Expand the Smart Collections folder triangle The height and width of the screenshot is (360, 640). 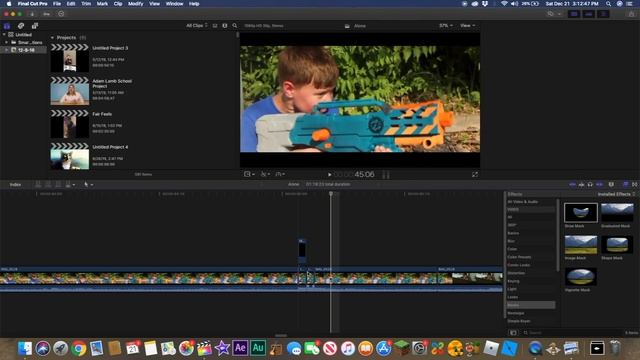click(x=7, y=42)
